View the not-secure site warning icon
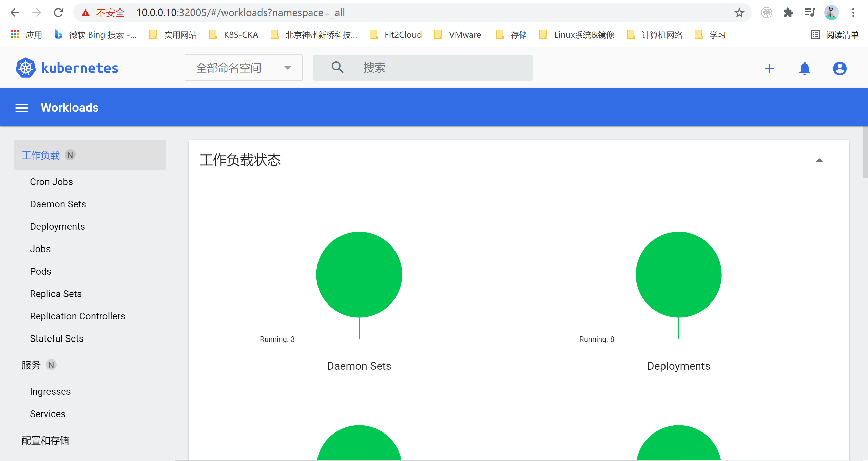Viewport: 868px width, 461px height. pos(85,13)
